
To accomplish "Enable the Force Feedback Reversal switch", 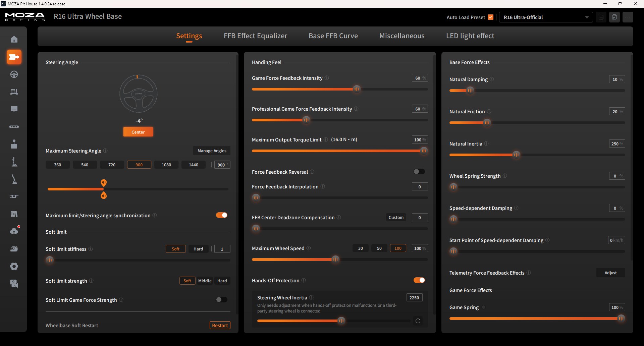I will [419, 172].
